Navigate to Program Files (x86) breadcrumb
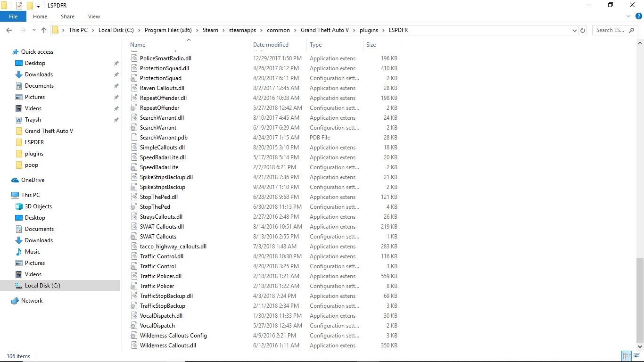644x362 pixels. pyautogui.click(x=168, y=30)
